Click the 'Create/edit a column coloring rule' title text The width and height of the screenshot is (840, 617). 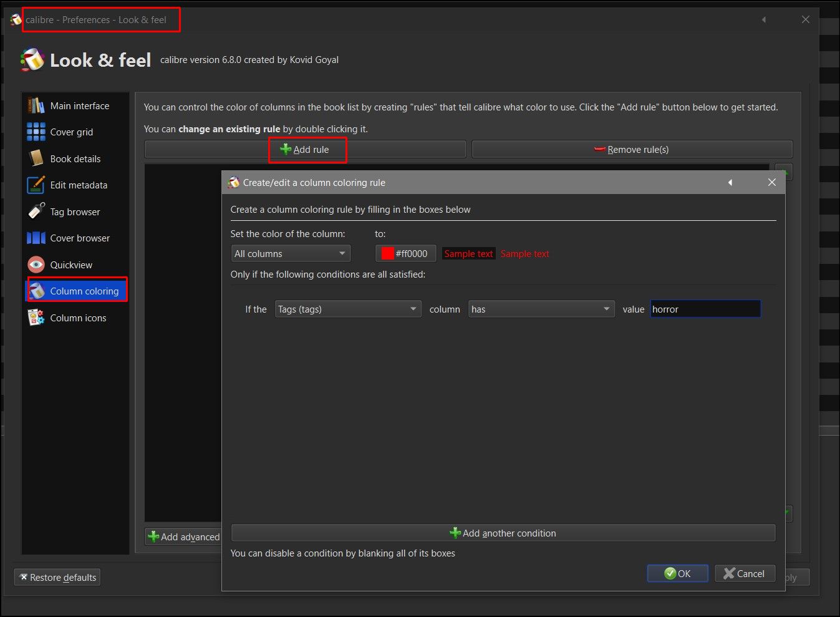point(314,182)
